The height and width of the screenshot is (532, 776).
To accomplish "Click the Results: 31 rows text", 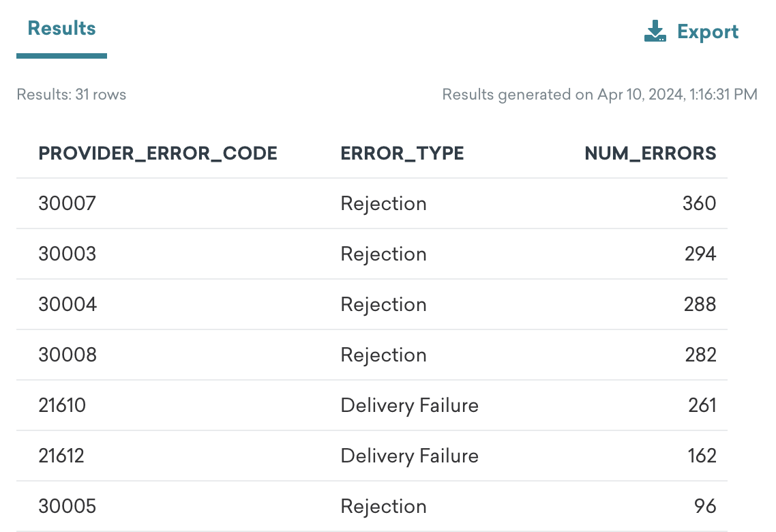I will click(x=72, y=95).
